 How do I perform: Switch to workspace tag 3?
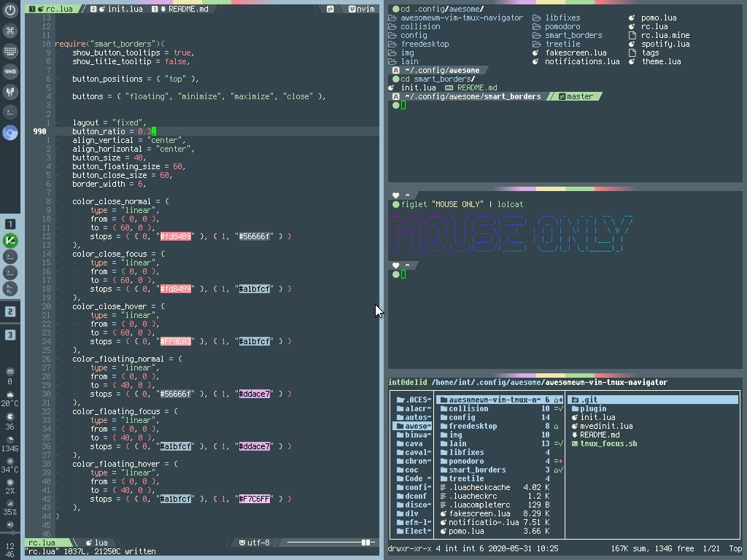(10, 335)
